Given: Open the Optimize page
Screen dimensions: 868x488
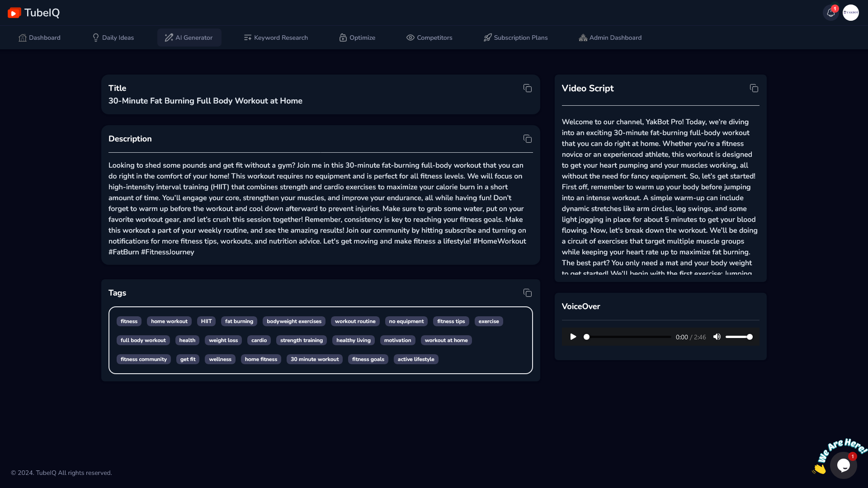Looking at the screenshot, I should 357,38.
